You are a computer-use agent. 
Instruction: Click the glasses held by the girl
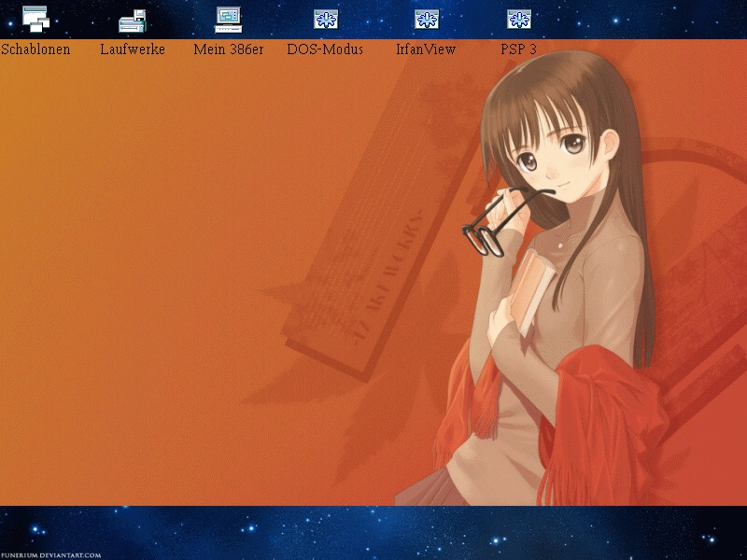click(x=487, y=231)
